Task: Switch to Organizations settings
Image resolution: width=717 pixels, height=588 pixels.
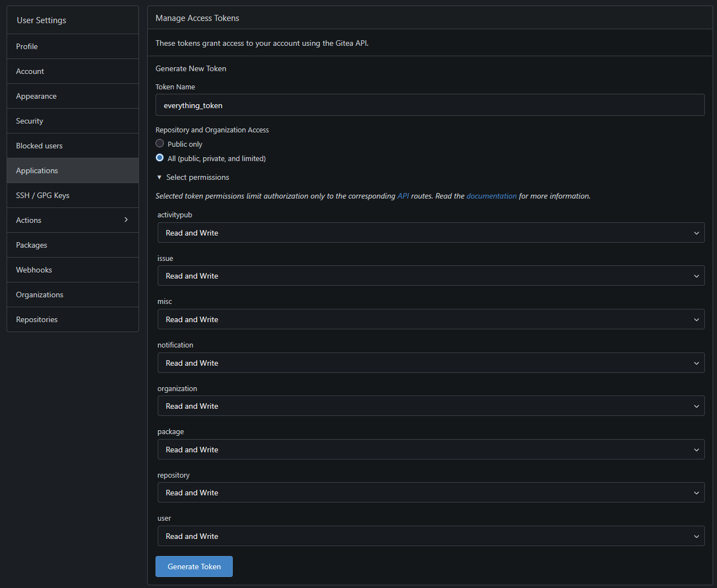Action: point(40,295)
